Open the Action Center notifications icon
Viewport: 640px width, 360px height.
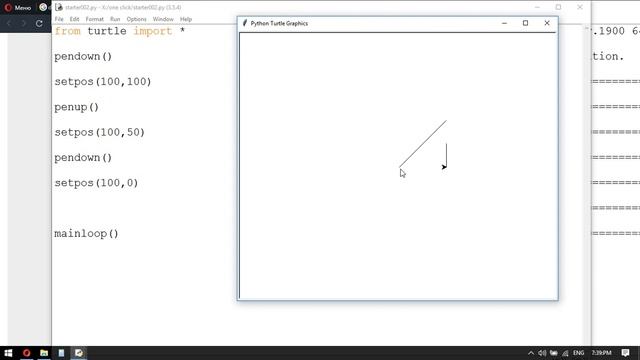(x=625, y=353)
